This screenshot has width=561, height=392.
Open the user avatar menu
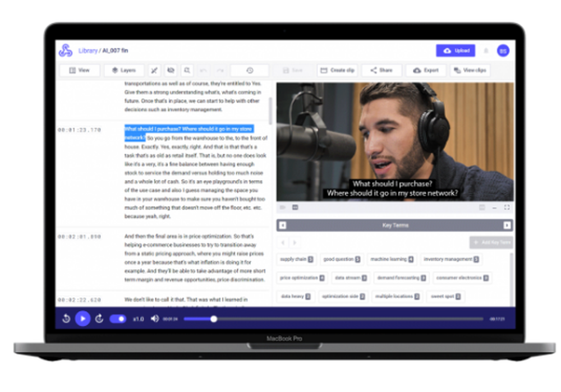tap(503, 51)
